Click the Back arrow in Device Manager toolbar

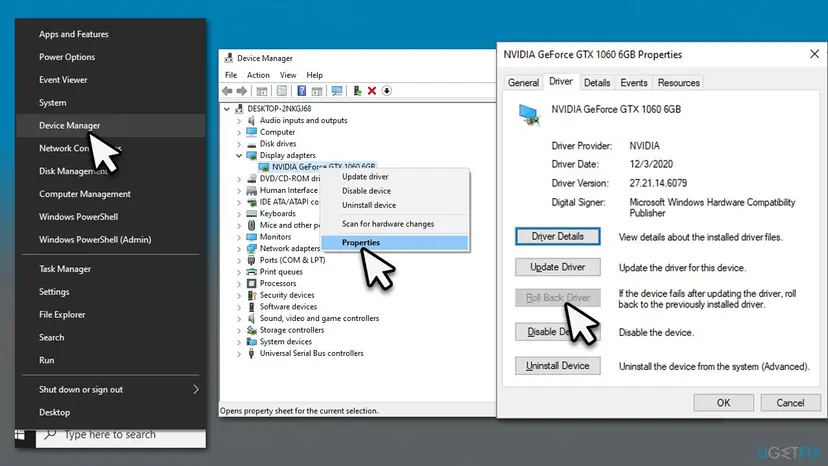click(x=227, y=91)
